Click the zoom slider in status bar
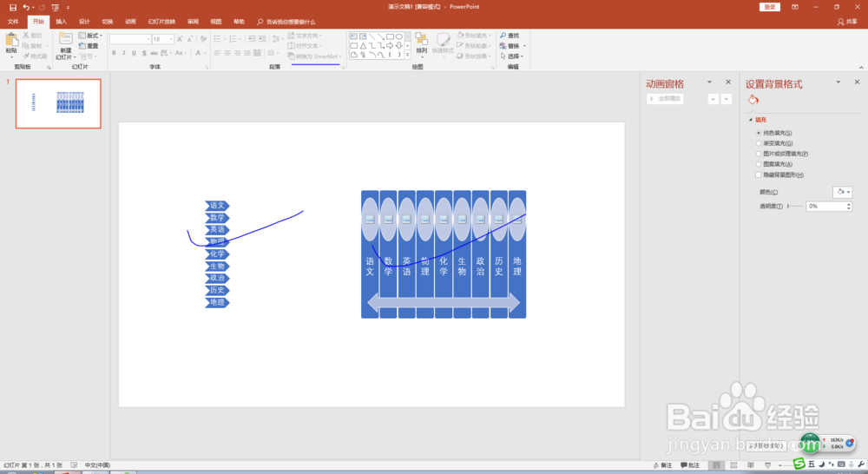Image resolution: width=868 pixels, height=474 pixels. [787, 465]
